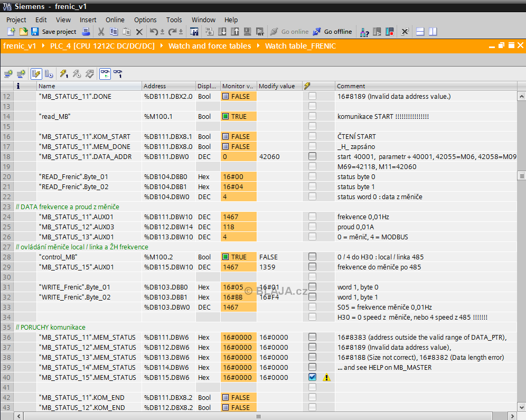Screen dimensions: 526x420
Task: Click the Add row icon in watch toolbar
Action: [x=21, y=73]
